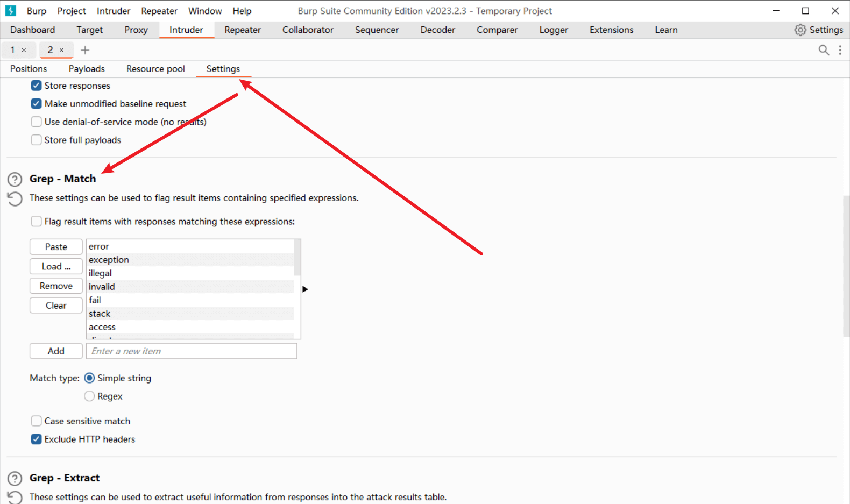
Task: Open the Help menu
Action: pos(242,11)
